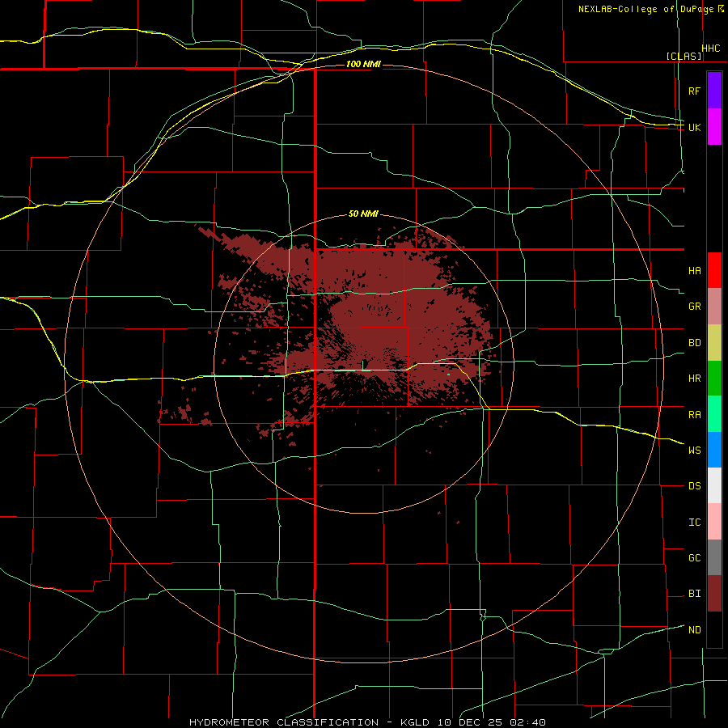The height and width of the screenshot is (728, 728).
Task: Click the 10 DEC 25 02:40 timestamp
Action: click(x=491, y=722)
